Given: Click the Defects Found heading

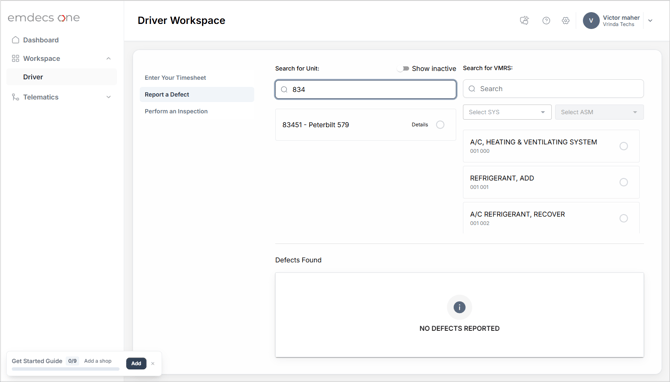Looking at the screenshot, I should pyautogui.click(x=298, y=260).
